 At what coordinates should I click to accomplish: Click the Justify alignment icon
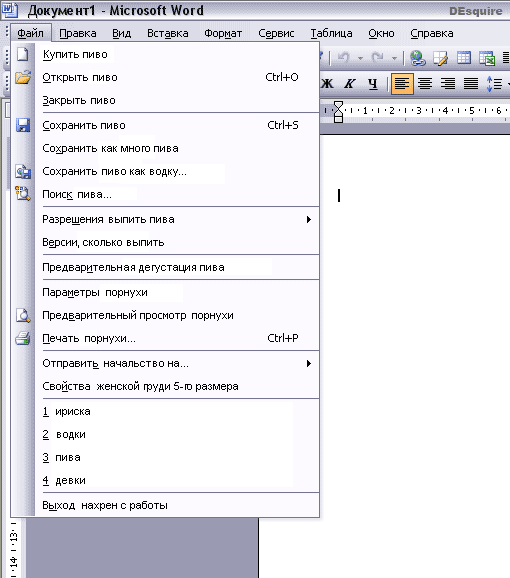click(x=471, y=84)
